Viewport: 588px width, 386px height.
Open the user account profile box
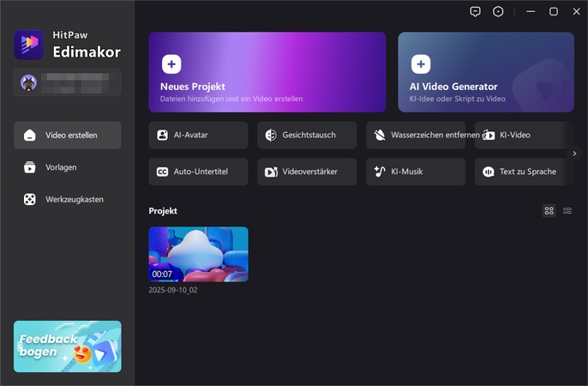pos(68,82)
